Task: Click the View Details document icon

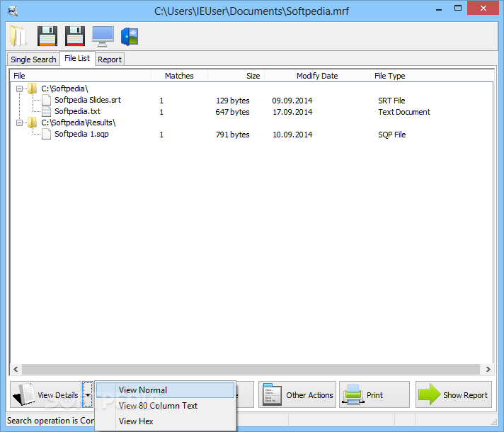Action: [24, 394]
